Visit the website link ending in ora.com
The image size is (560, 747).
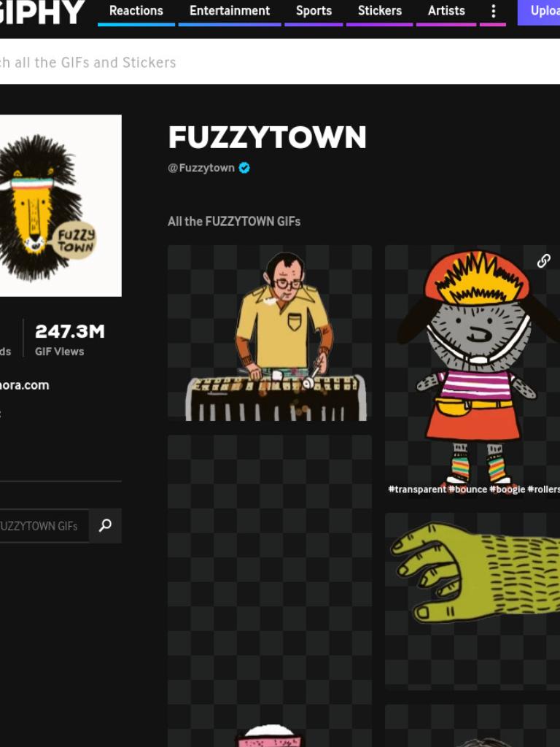[x=24, y=385]
